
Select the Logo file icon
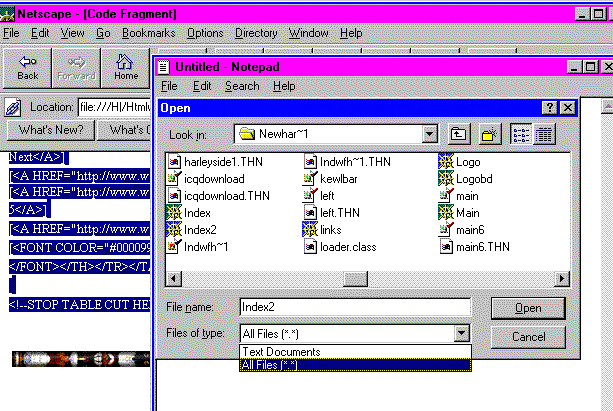446,162
